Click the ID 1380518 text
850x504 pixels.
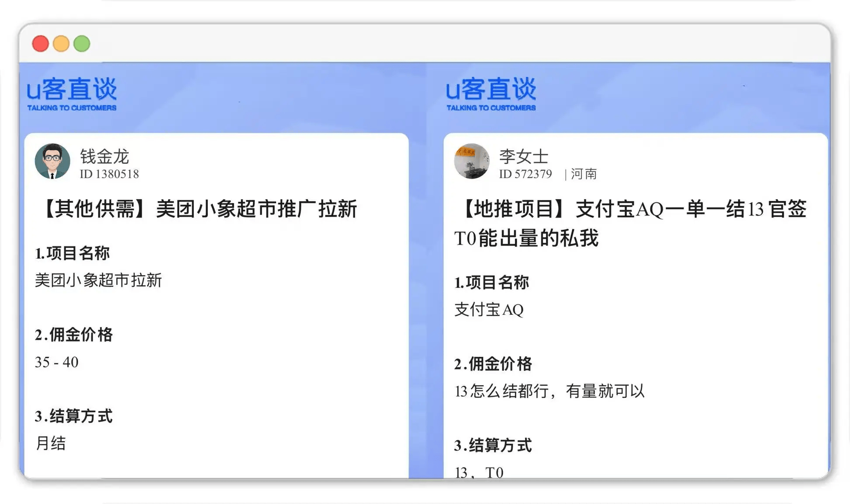point(109,174)
